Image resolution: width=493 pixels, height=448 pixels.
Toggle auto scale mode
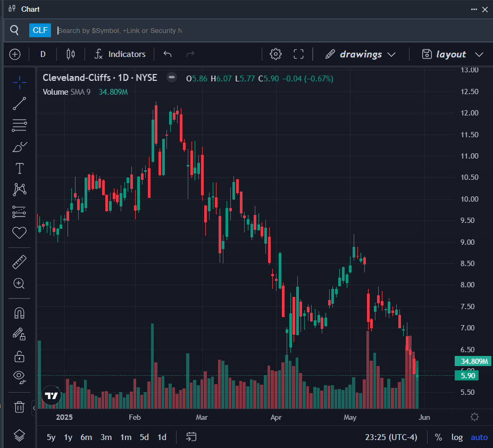[x=479, y=437]
